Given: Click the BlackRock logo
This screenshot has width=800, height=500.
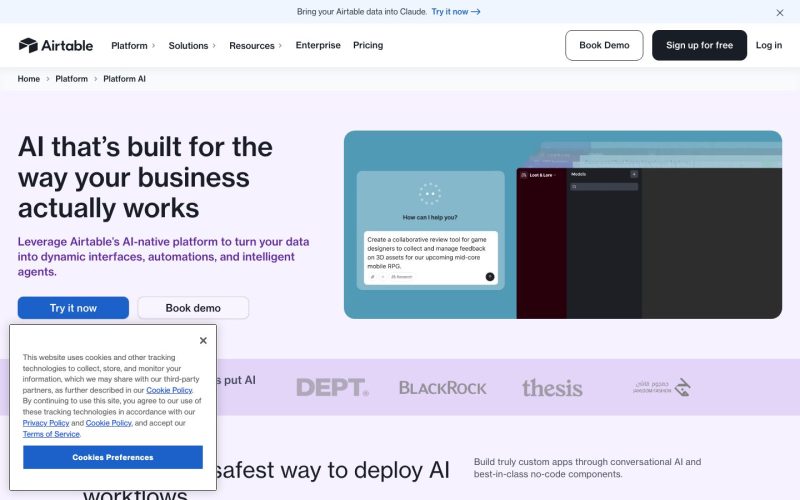Looking at the screenshot, I should coord(442,388).
